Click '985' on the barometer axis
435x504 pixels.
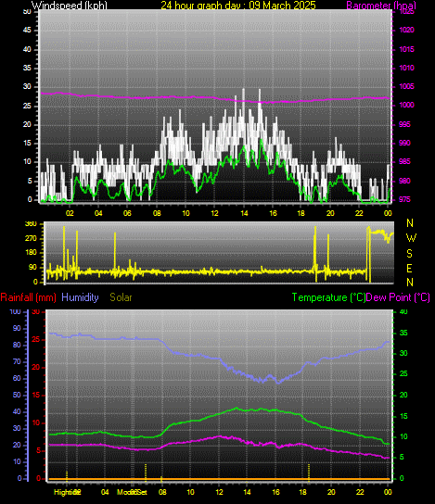tap(404, 161)
